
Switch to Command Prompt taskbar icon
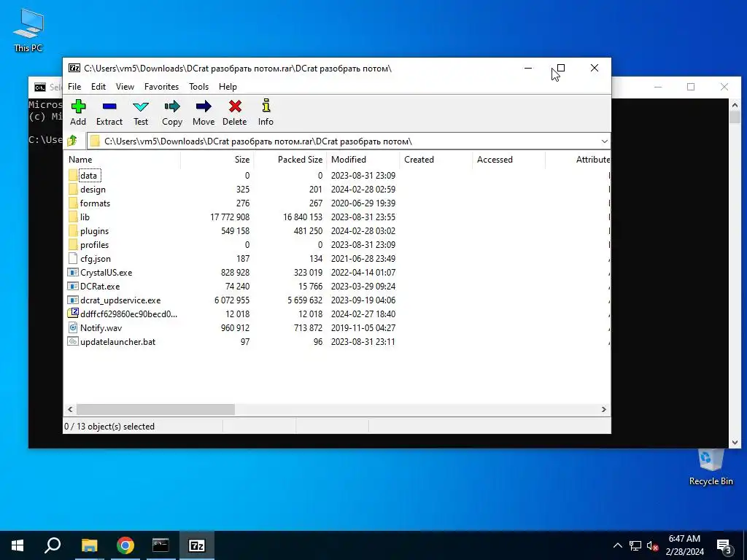click(160, 545)
